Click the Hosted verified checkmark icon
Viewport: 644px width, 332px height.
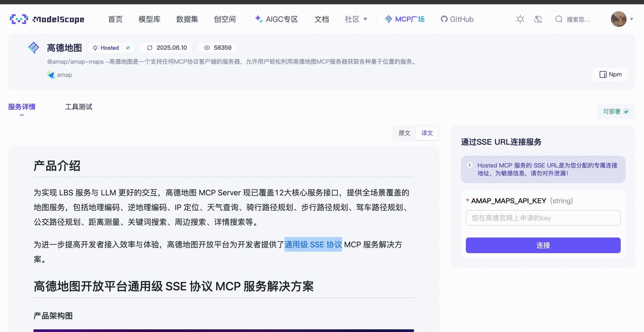[x=128, y=48]
